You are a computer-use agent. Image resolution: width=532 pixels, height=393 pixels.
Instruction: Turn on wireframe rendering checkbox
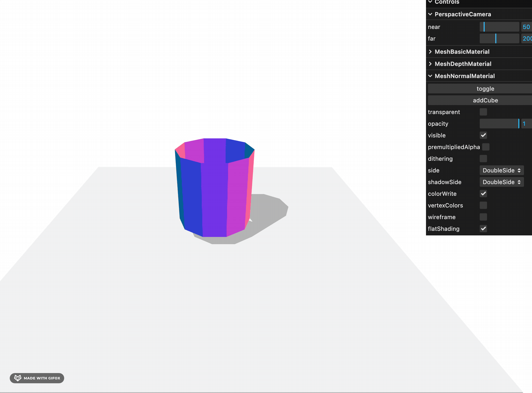point(483,217)
